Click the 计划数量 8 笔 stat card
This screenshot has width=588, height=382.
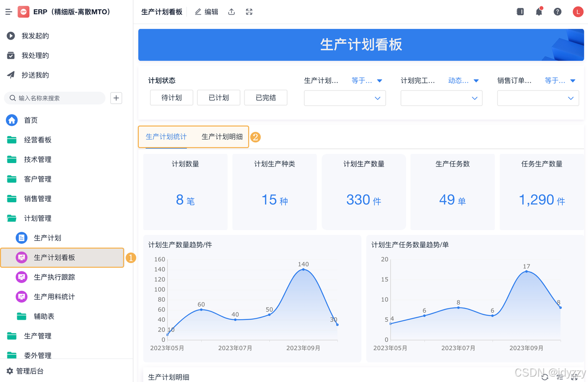185,192
